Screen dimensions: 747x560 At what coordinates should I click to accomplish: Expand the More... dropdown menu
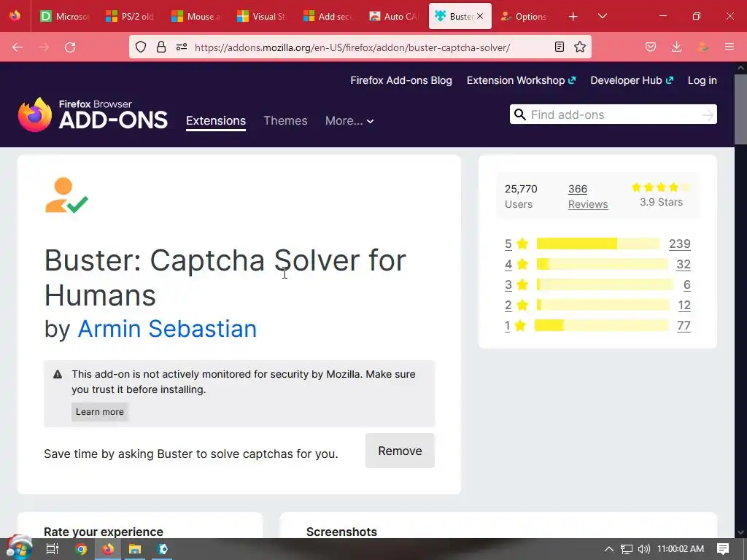click(349, 121)
